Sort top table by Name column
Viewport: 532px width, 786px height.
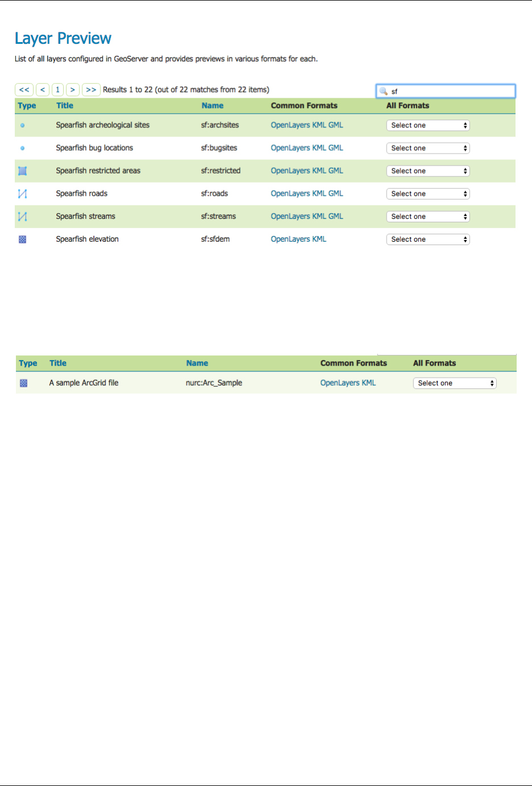(213, 105)
